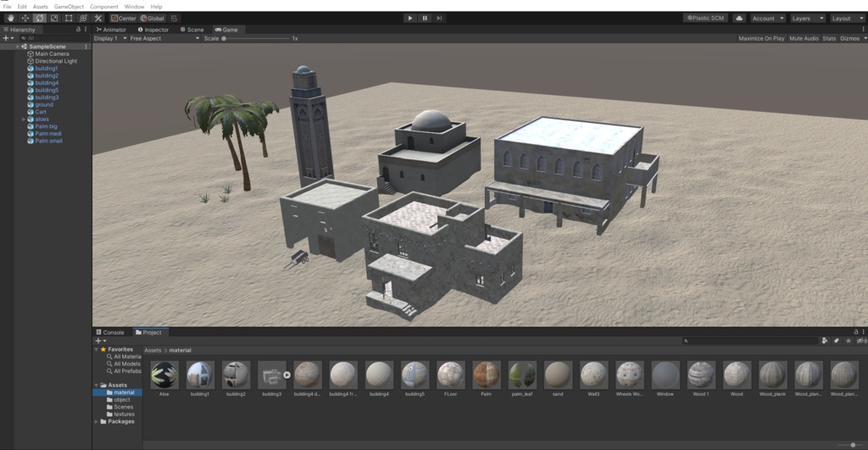Click the search-by-type filter icon
Screen dimensions: 868x450
[x=825, y=341]
